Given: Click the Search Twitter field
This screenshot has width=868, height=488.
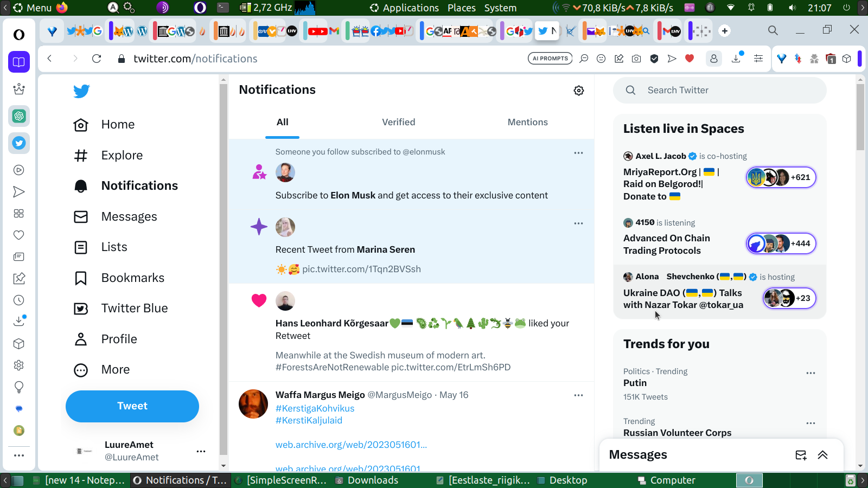Looking at the screenshot, I should [720, 91].
